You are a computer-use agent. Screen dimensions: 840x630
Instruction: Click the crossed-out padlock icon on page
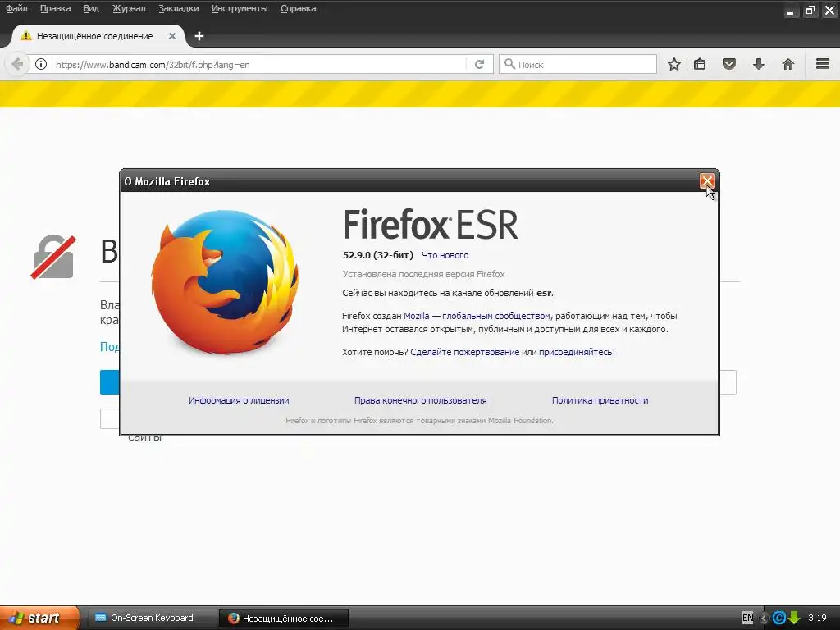(53, 257)
